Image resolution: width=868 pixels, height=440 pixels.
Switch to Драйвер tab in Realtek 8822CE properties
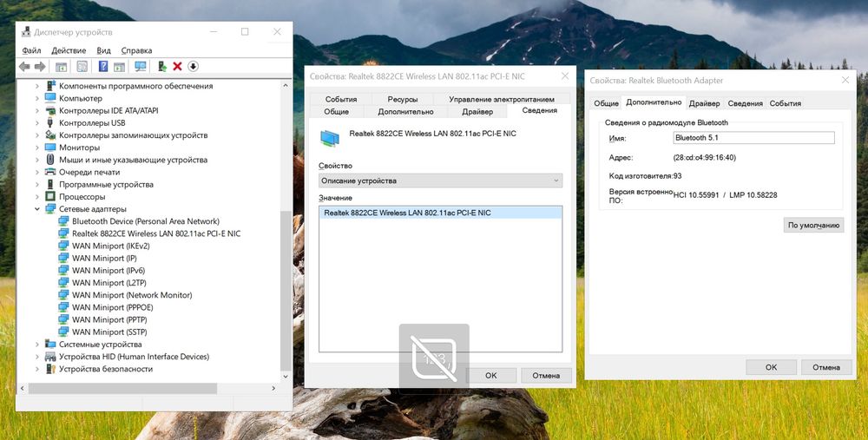click(477, 111)
